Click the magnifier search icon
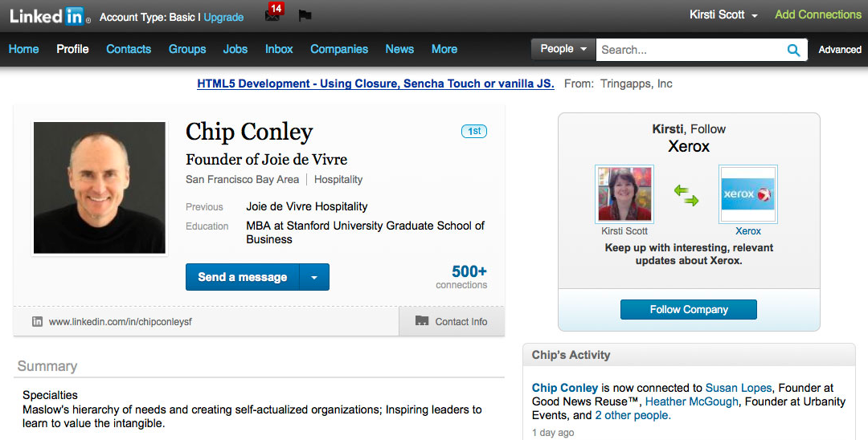Viewport: 868px width, 440px height. [793, 51]
